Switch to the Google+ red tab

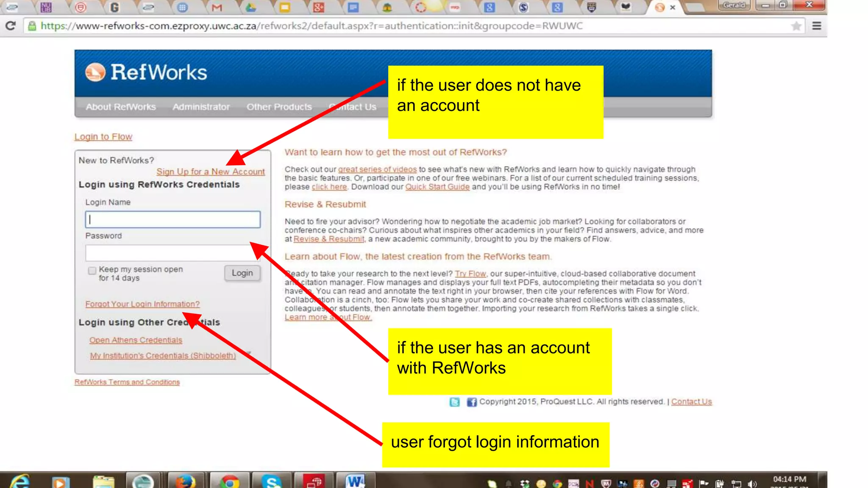click(x=318, y=7)
